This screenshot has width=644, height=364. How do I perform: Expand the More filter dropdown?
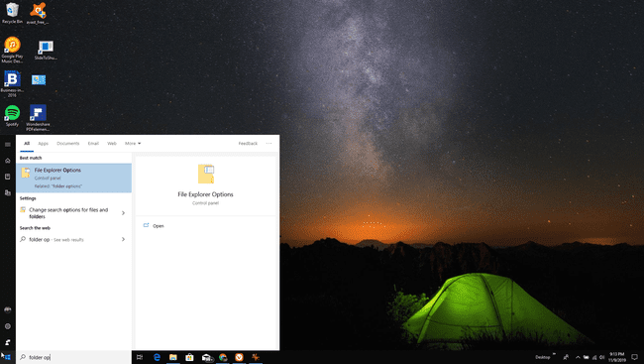point(133,143)
